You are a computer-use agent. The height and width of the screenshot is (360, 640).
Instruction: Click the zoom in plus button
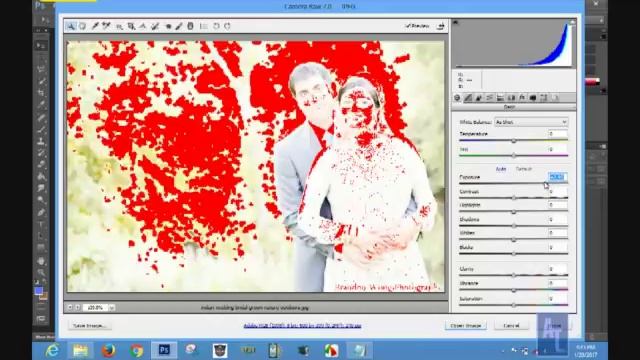(78, 307)
